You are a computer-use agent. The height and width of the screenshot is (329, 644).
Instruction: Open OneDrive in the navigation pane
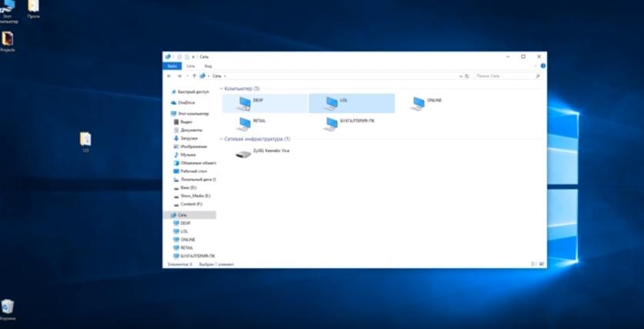(186, 102)
